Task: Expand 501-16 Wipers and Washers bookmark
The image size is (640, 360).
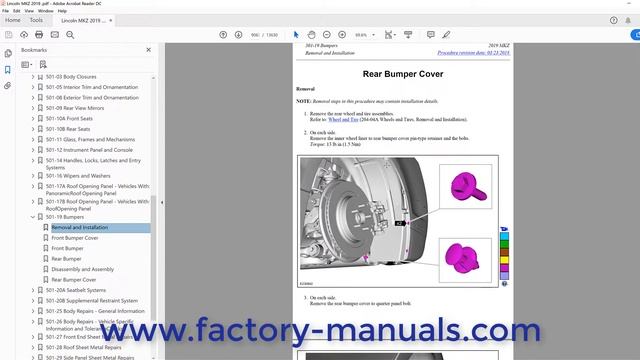Action: (33, 176)
